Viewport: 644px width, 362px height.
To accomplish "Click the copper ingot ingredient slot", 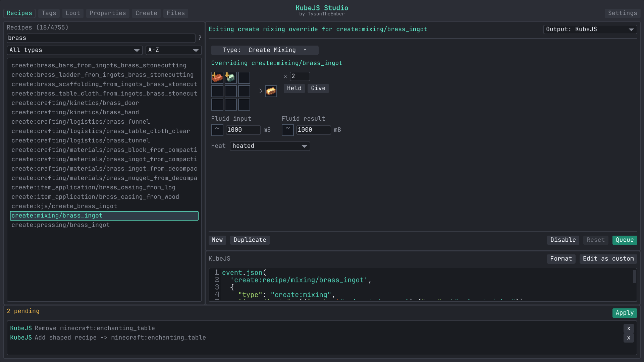I will tap(217, 78).
